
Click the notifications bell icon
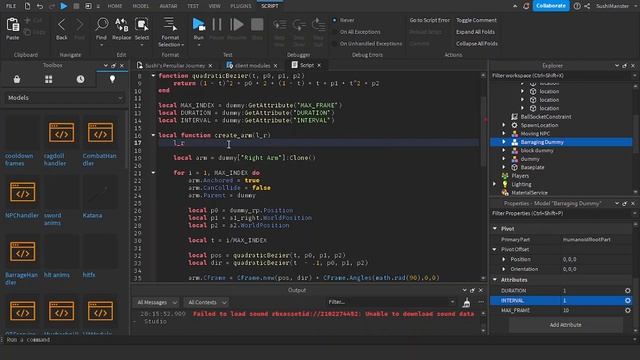click(x=526, y=6)
